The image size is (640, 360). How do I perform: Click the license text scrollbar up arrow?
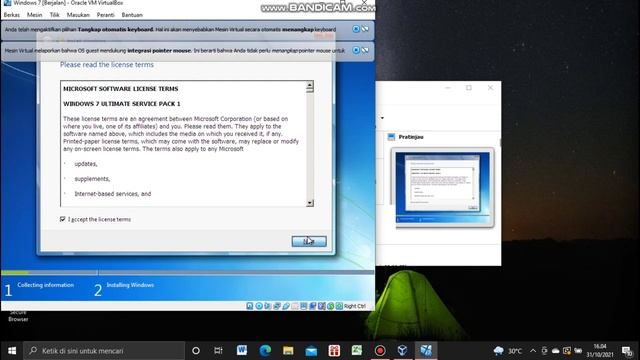coord(310,85)
